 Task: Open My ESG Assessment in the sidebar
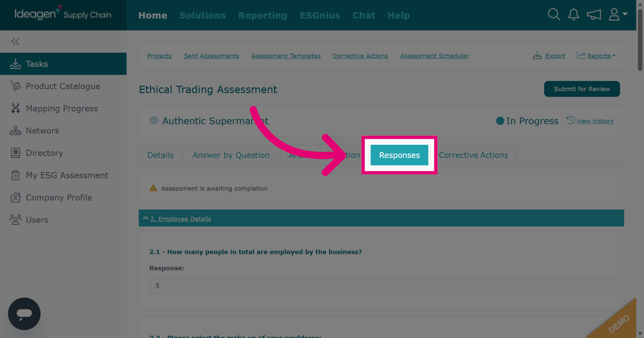coord(63,175)
